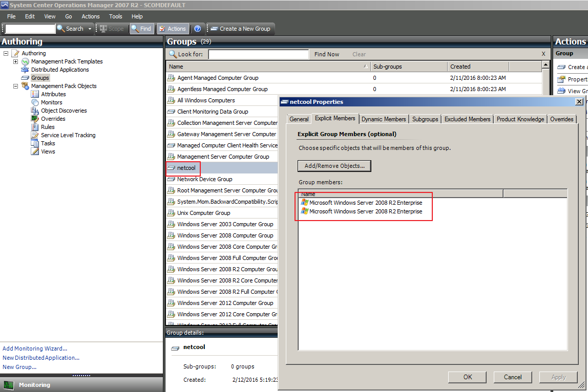Image resolution: width=588 pixels, height=392 pixels.
Task: Open the blue Help question mark icon
Action: click(198, 29)
